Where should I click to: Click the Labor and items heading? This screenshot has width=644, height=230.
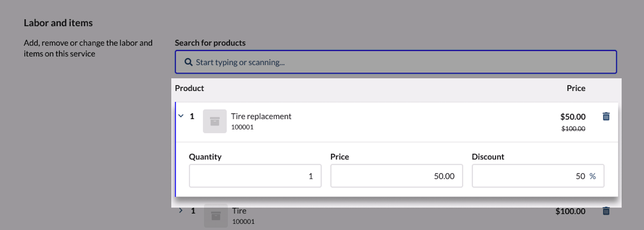[x=58, y=23]
